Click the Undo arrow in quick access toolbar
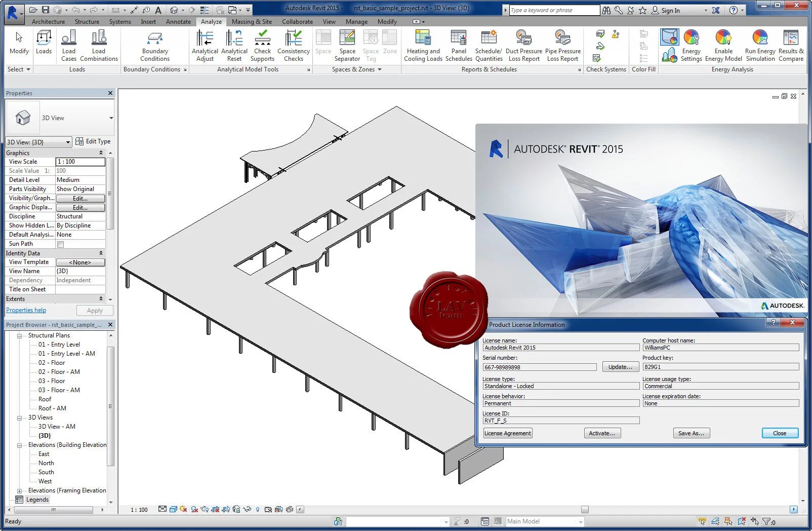Image resolution: width=812 pixels, height=531 pixels. pyautogui.click(x=75, y=10)
